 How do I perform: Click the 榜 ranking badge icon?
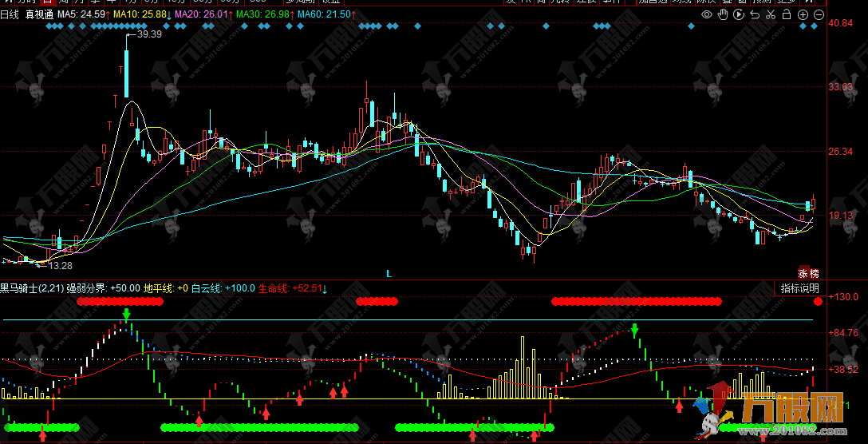point(815,273)
